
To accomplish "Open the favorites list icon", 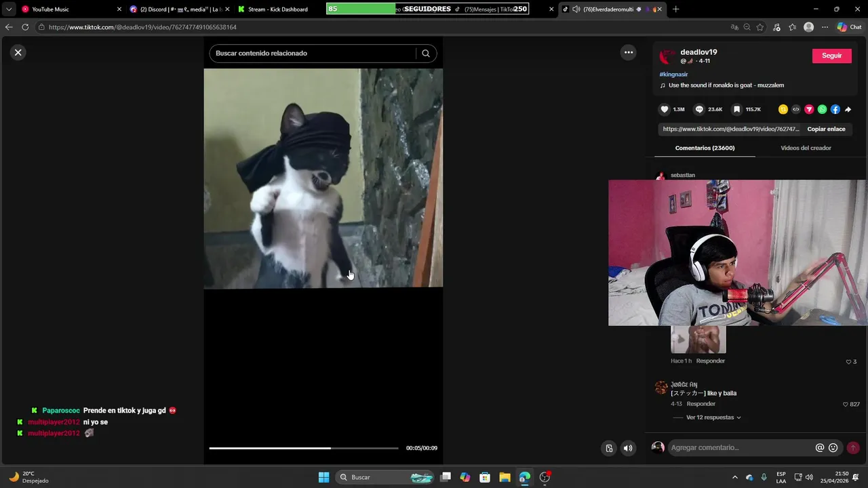I will pyautogui.click(x=792, y=27).
